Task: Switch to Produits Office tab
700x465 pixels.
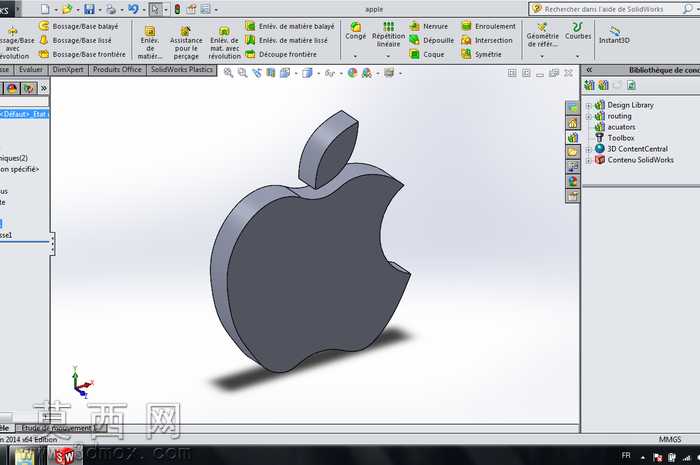Action: [117, 70]
